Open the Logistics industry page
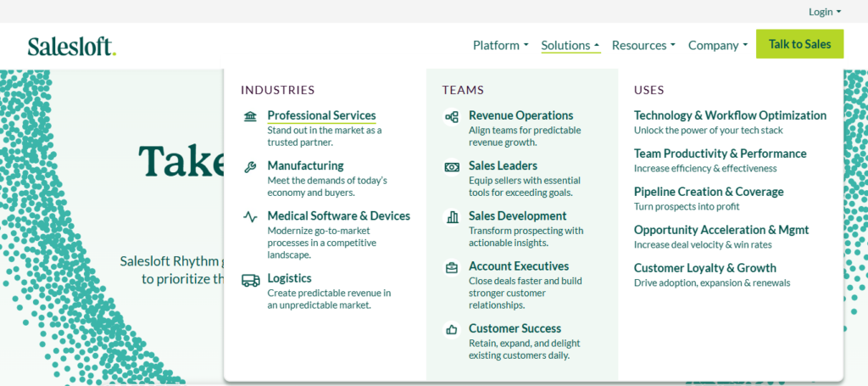This screenshot has height=386, width=868. tap(290, 278)
